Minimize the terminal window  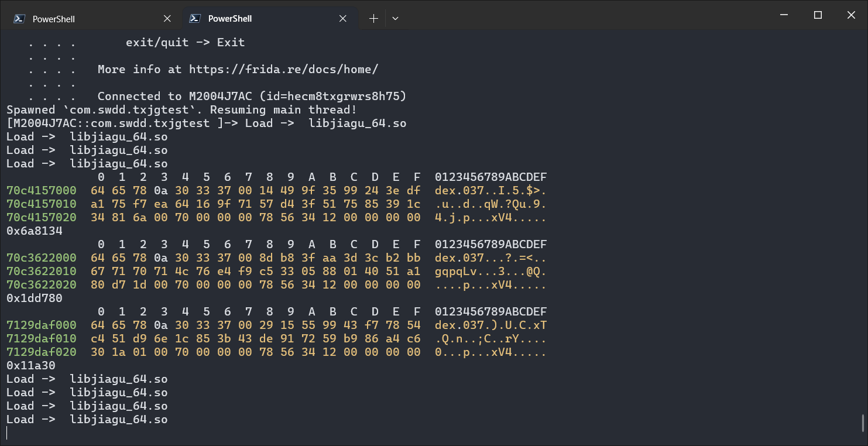pos(785,15)
